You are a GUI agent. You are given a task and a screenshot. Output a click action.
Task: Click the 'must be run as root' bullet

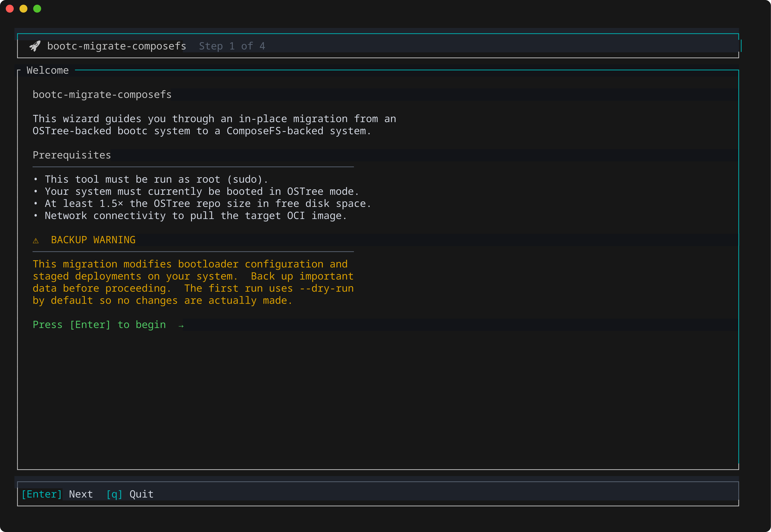click(x=150, y=179)
